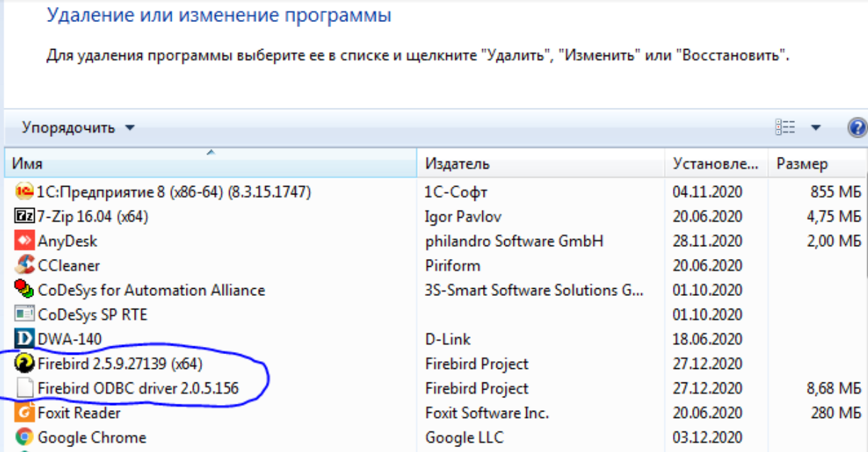Screen dimensions: 868x452
Task: Click the Google Chrome icon
Action: (x=24, y=437)
